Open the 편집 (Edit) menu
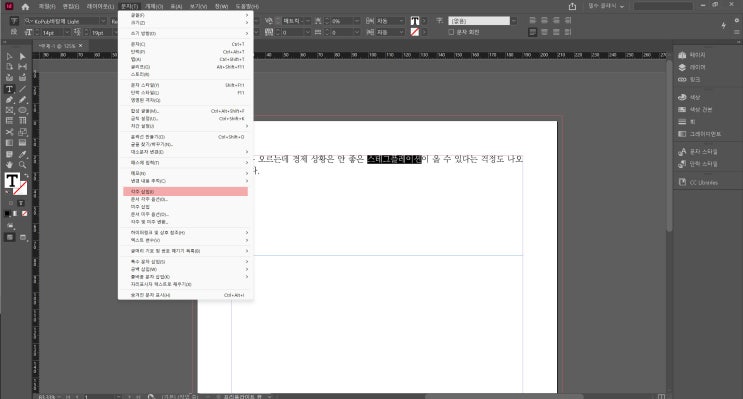 pos(71,7)
